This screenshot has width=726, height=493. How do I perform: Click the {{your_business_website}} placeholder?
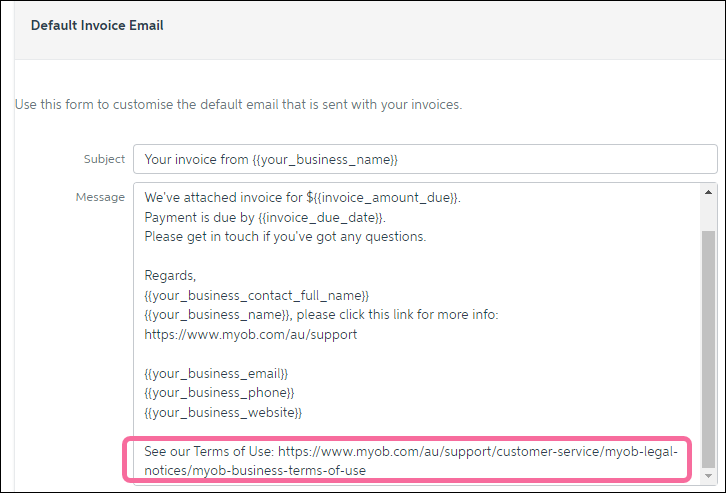[x=223, y=412]
